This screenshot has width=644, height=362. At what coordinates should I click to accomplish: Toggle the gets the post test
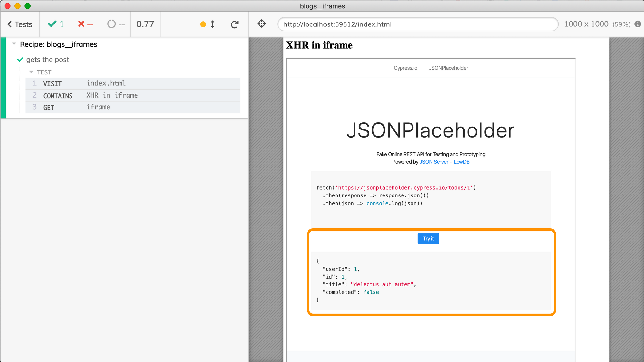point(47,60)
